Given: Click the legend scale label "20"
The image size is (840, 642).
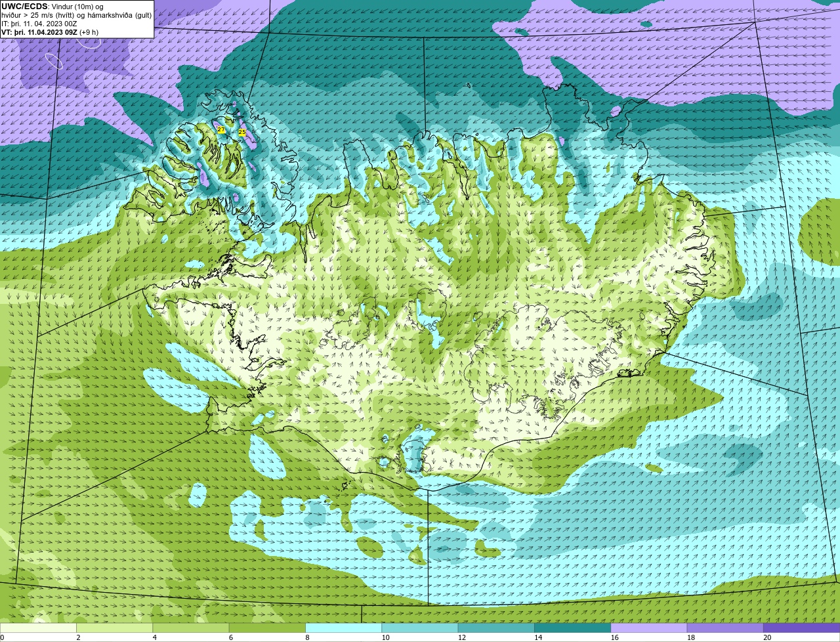Looking at the screenshot, I should (767, 637).
